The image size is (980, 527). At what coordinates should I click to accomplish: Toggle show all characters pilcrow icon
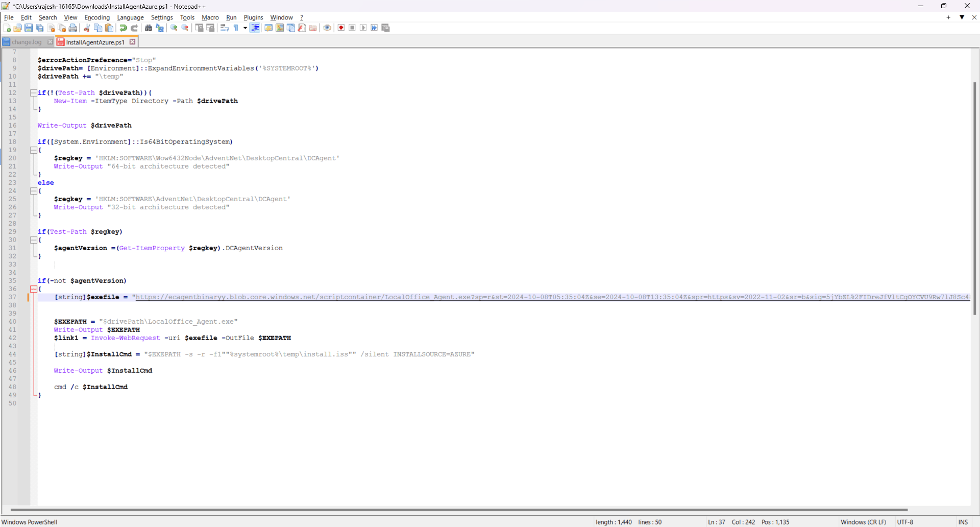(236, 28)
